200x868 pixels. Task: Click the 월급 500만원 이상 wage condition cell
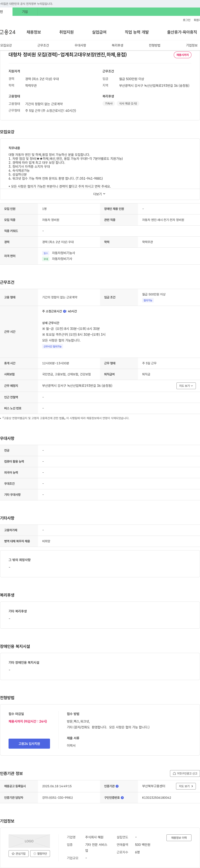pos(154,294)
